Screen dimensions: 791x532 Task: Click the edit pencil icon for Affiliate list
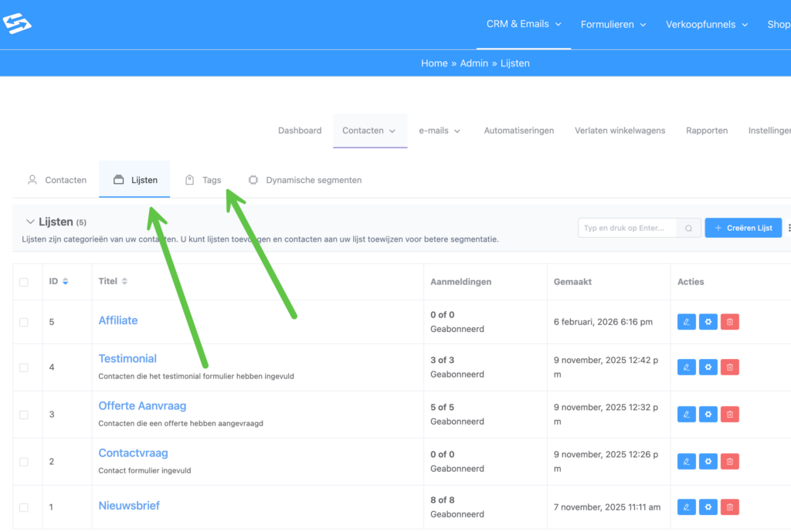click(686, 322)
